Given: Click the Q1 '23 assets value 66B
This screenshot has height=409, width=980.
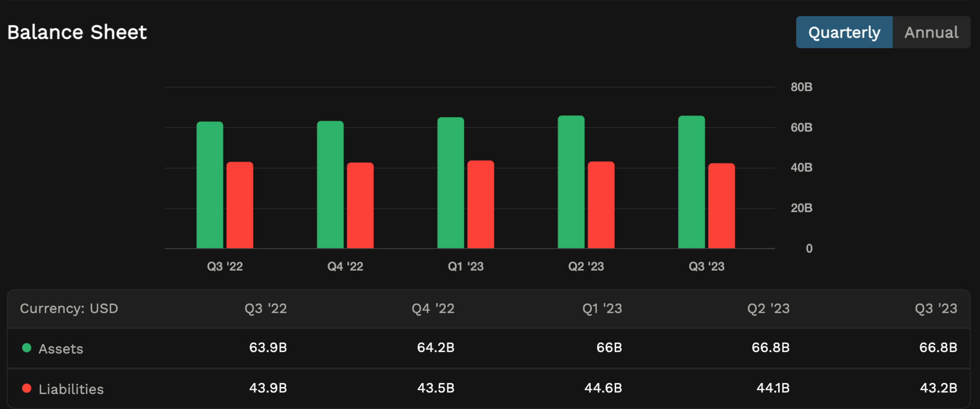Looking at the screenshot, I should 609,348.
